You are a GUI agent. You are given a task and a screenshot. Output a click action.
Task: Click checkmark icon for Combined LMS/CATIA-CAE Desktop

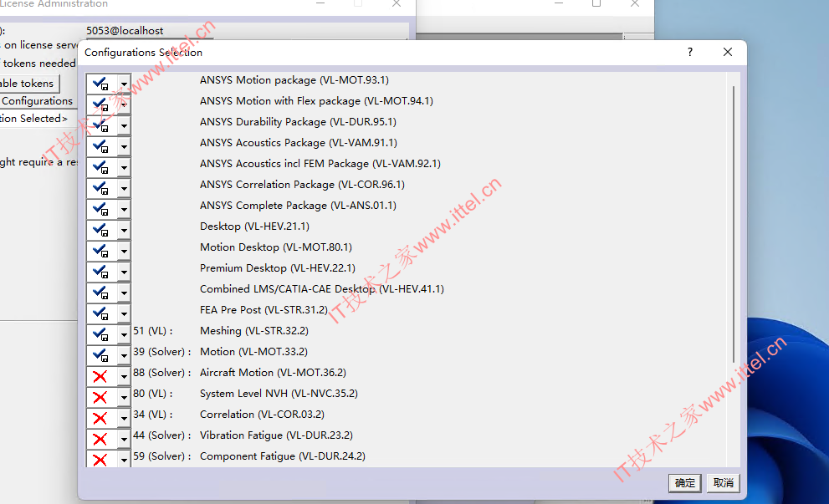100,293
